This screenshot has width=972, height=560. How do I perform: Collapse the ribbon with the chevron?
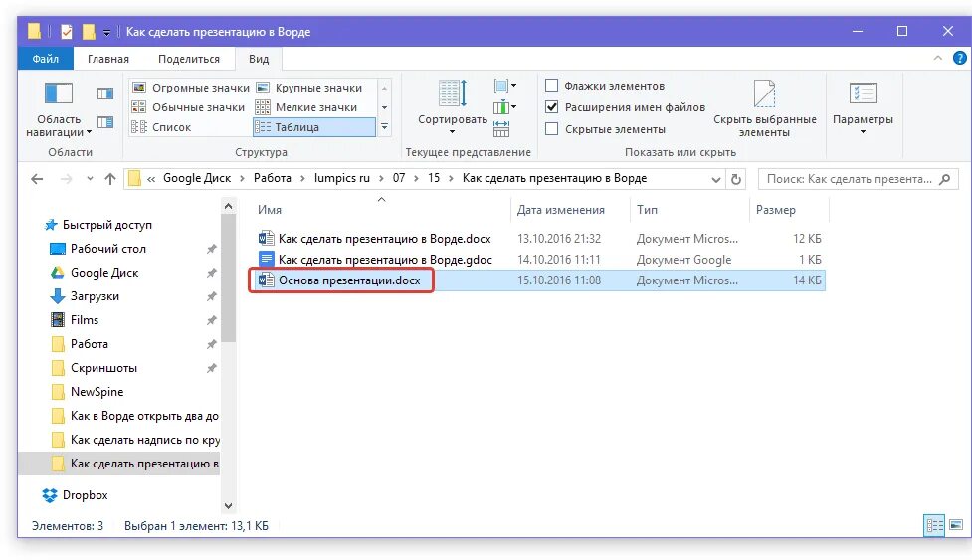(x=938, y=59)
